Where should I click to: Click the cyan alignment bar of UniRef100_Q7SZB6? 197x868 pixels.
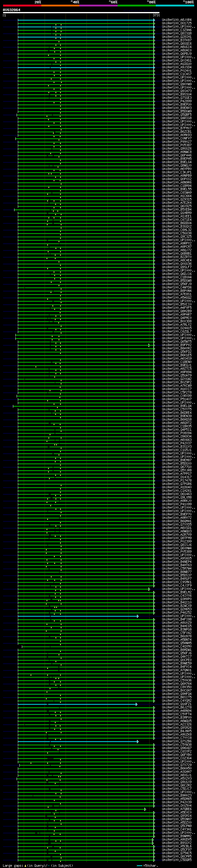[x=78, y=741]
